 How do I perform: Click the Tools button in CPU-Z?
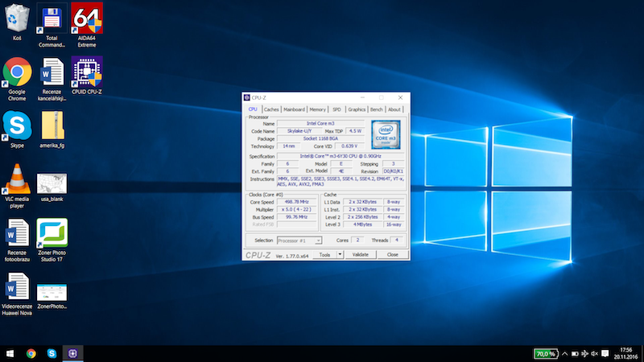pos(324,255)
